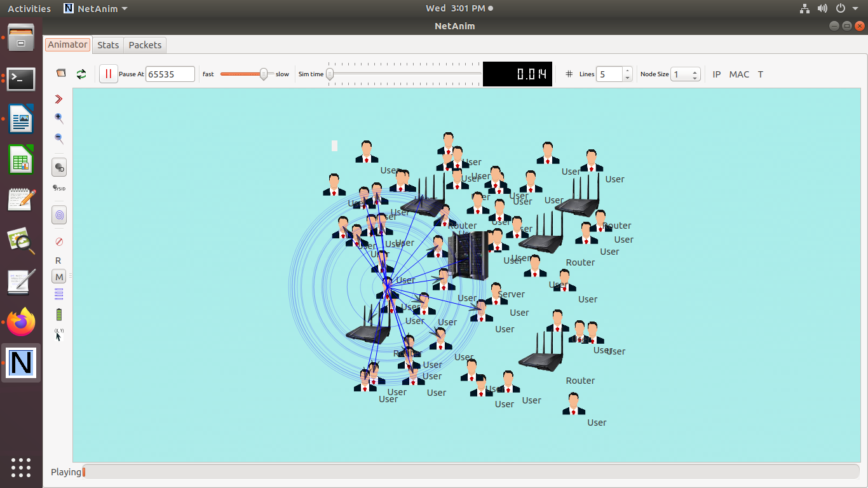
Task: Click the X,Y mouse position icon
Action: [x=59, y=335]
